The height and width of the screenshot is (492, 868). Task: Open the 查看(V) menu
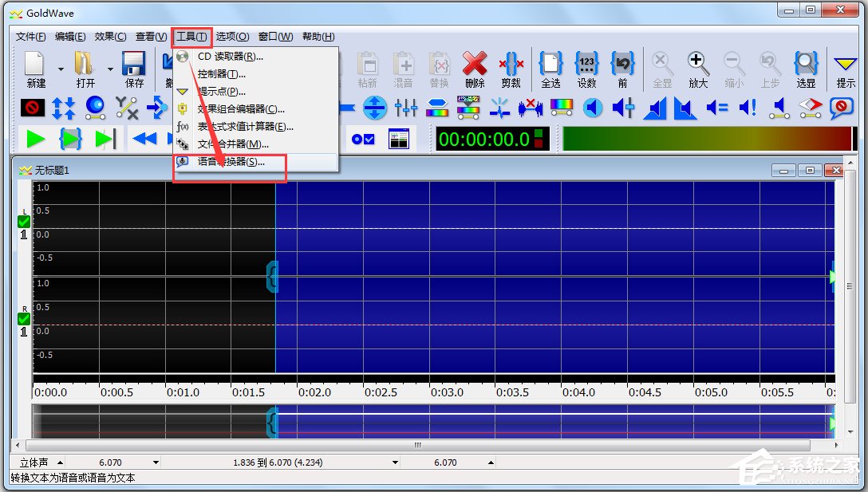[x=151, y=37]
